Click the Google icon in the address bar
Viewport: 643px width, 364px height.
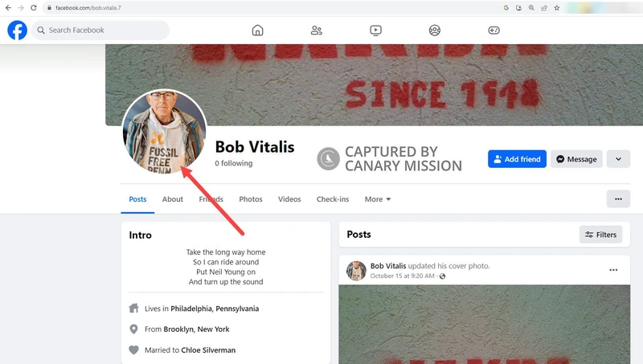[x=506, y=8]
